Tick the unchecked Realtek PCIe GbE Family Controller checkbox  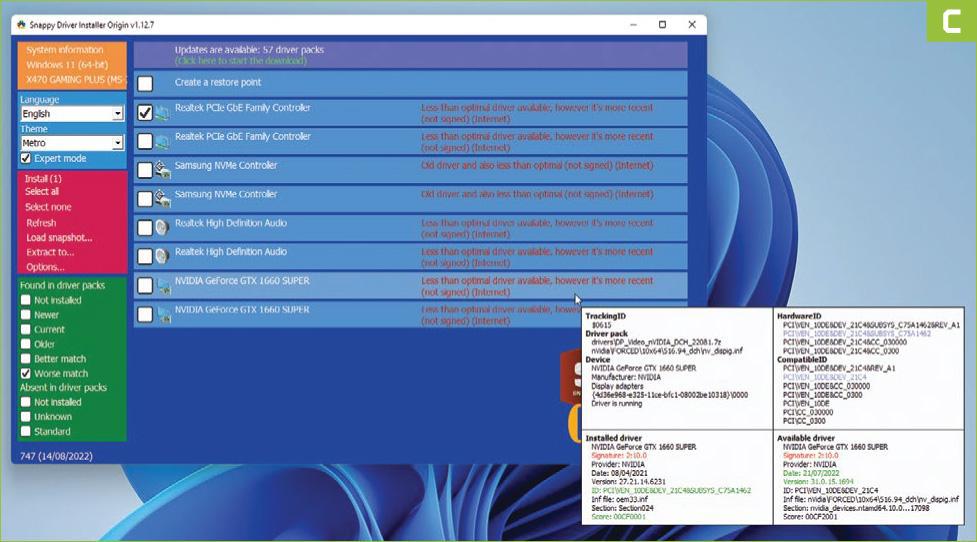tap(145, 141)
